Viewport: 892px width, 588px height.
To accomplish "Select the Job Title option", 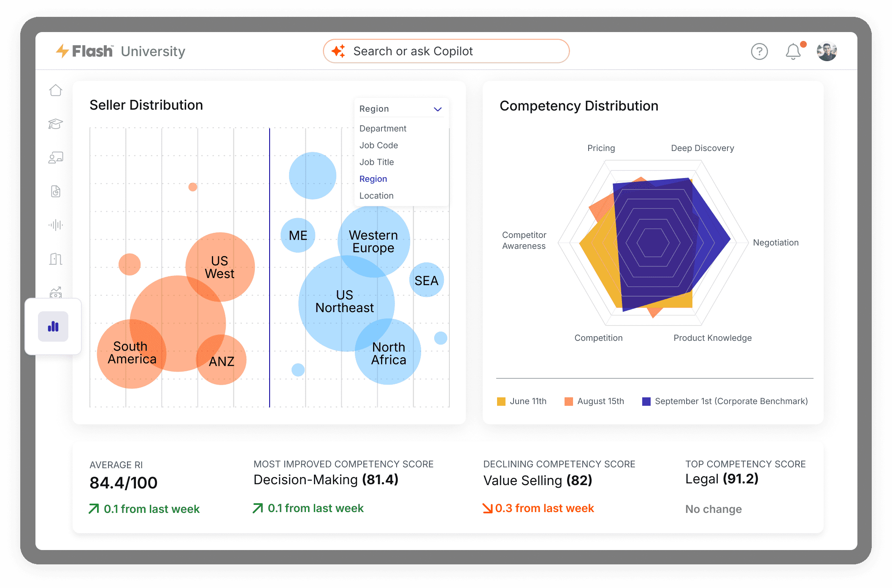I will [x=376, y=162].
